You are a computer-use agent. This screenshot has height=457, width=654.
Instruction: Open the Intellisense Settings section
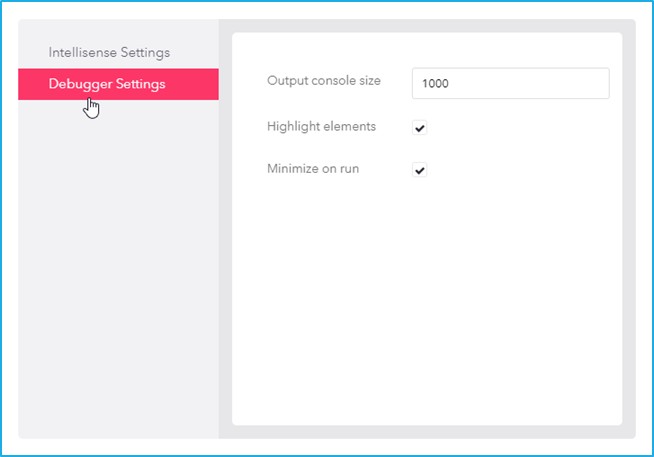(109, 53)
